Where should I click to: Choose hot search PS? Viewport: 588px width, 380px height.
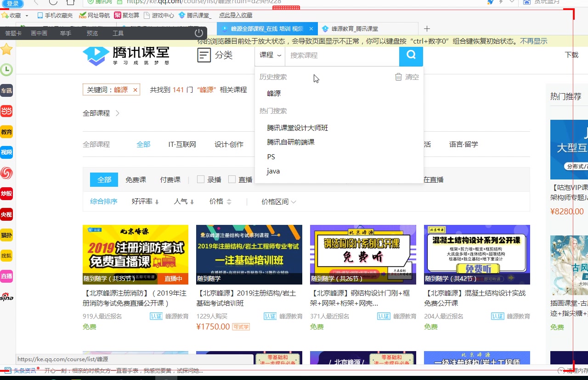point(271,157)
